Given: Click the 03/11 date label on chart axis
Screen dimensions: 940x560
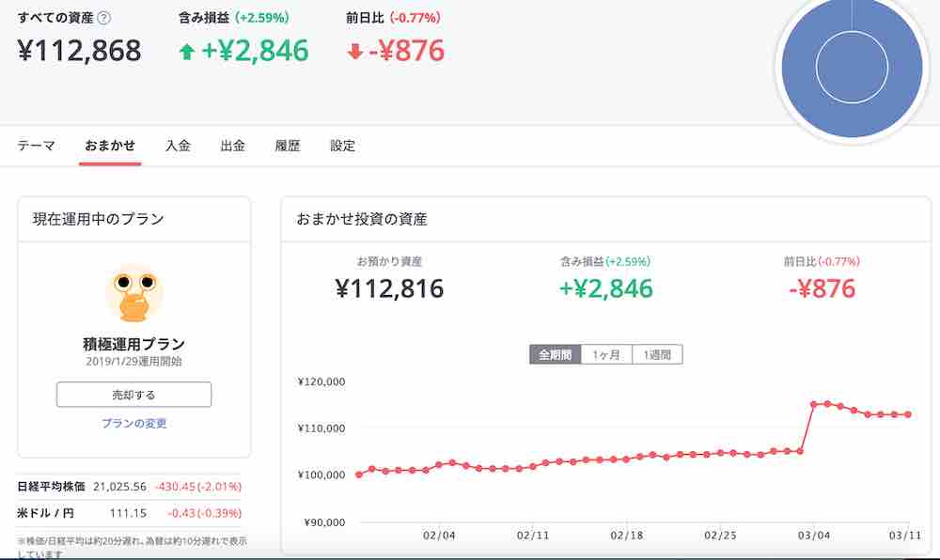Looking at the screenshot, I should [904, 536].
